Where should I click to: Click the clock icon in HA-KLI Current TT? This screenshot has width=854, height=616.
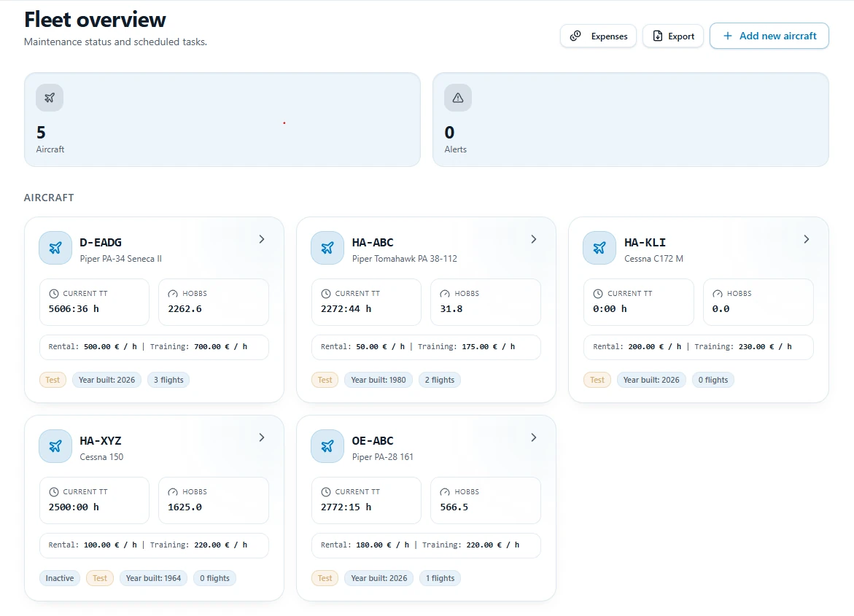[x=598, y=294]
